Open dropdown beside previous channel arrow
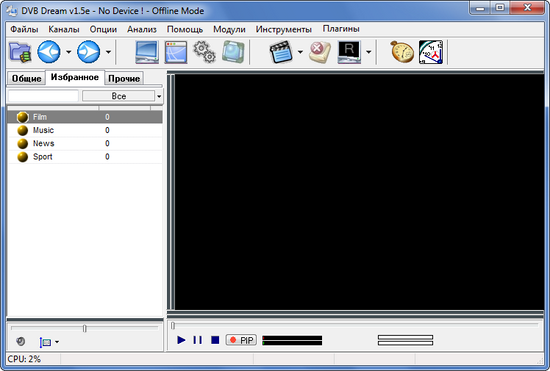 [68, 52]
